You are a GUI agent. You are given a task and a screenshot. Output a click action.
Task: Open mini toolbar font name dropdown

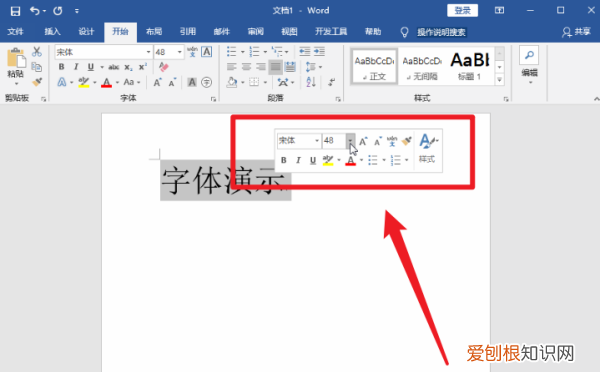coord(317,140)
